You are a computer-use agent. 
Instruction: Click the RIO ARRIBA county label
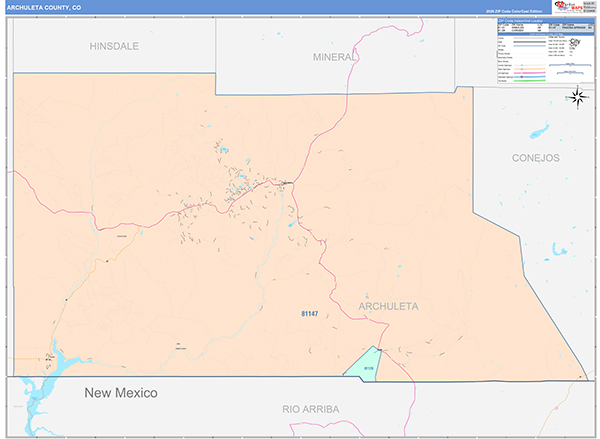[x=311, y=409]
